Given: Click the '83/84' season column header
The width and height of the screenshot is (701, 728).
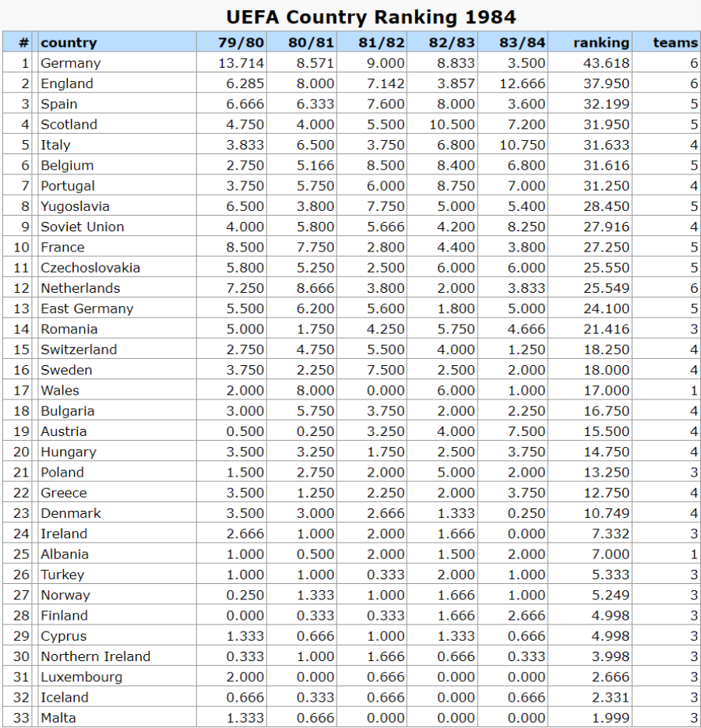Looking at the screenshot, I should (522, 43).
